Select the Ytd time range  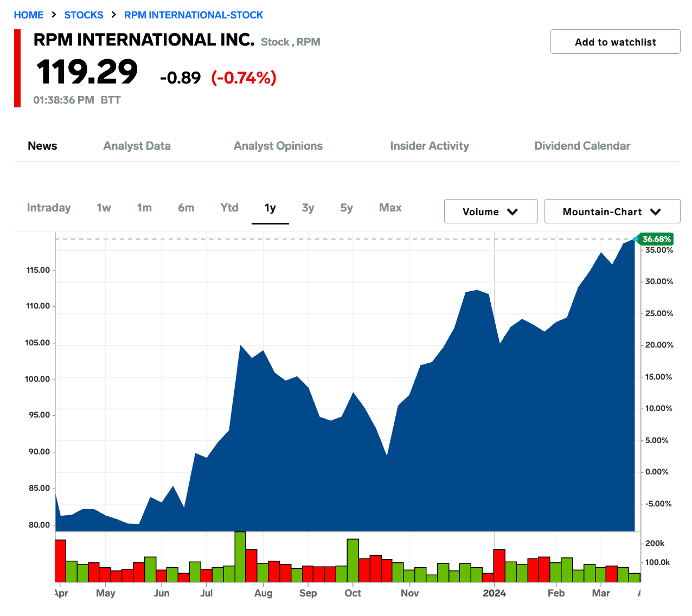tap(229, 208)
